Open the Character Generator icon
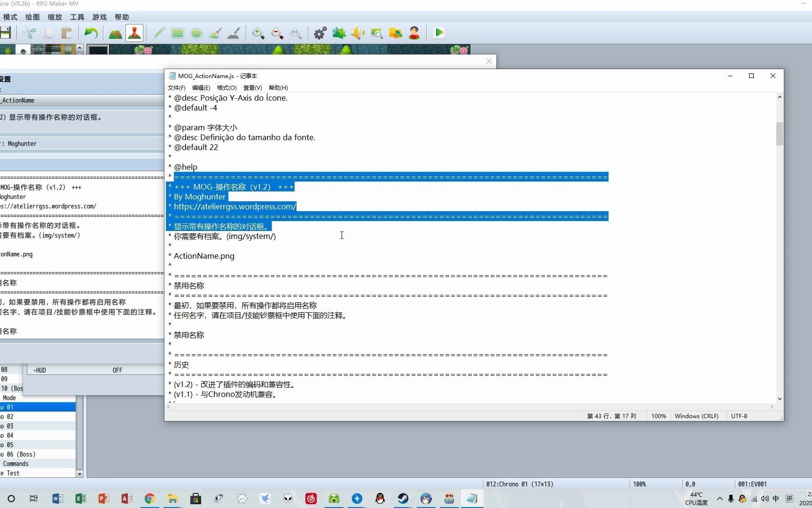 click(414, 33)
